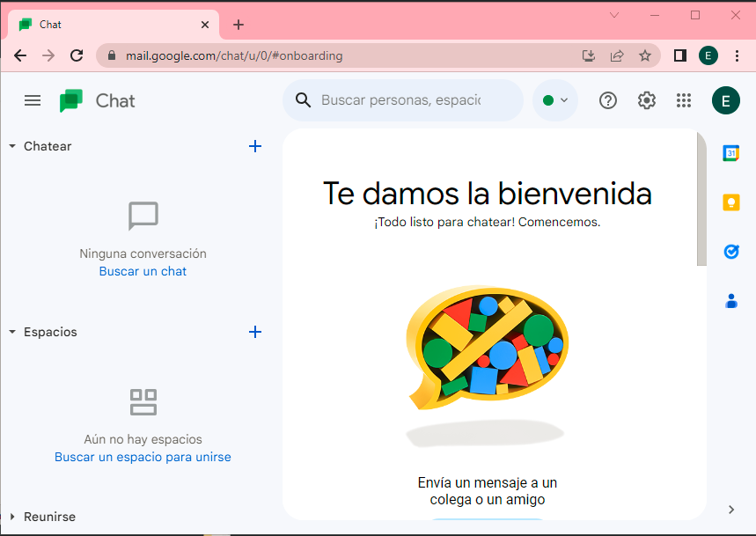Open Google Keep in side panel

point(730,202)
